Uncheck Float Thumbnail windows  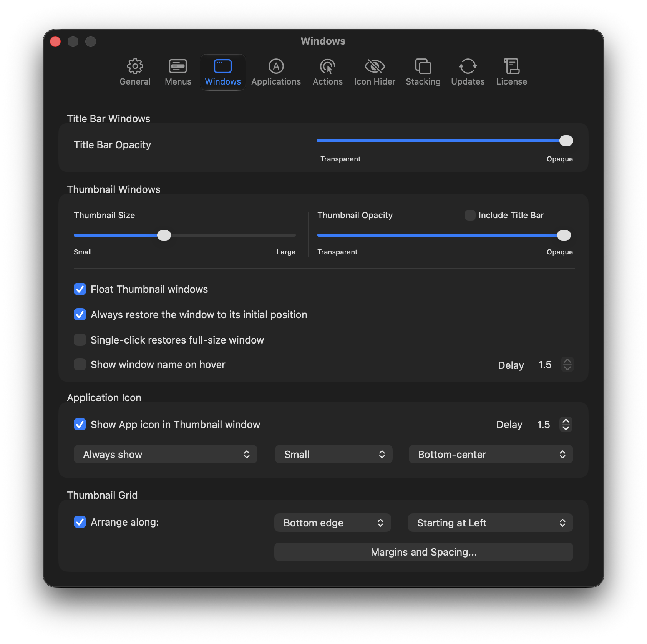(x=80, y=289)
